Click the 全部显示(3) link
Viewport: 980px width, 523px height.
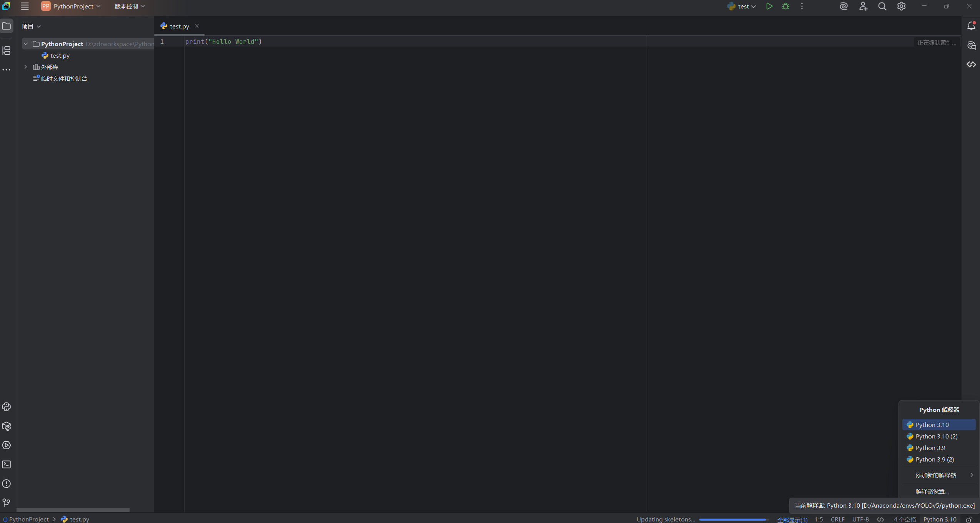(792, 520)
